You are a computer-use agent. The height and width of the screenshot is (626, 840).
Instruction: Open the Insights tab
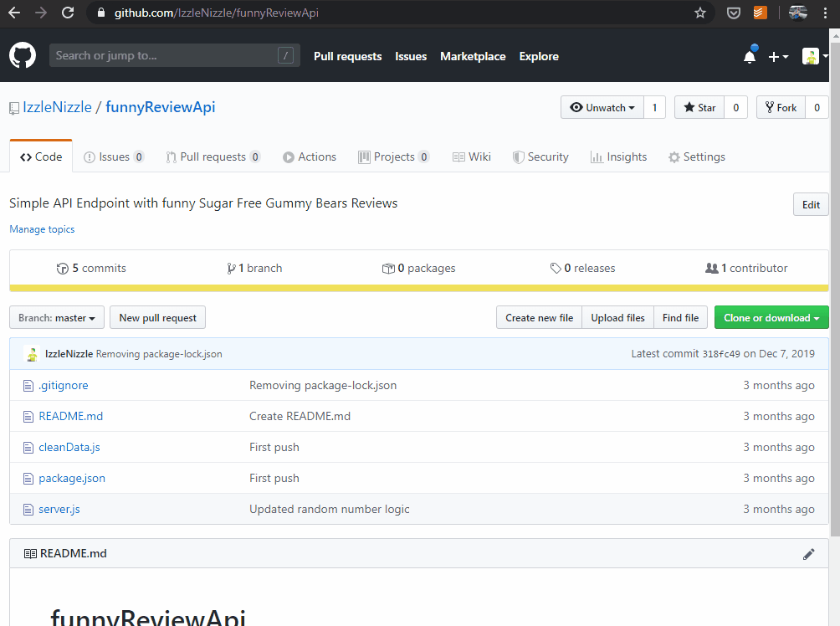point(619,156)
